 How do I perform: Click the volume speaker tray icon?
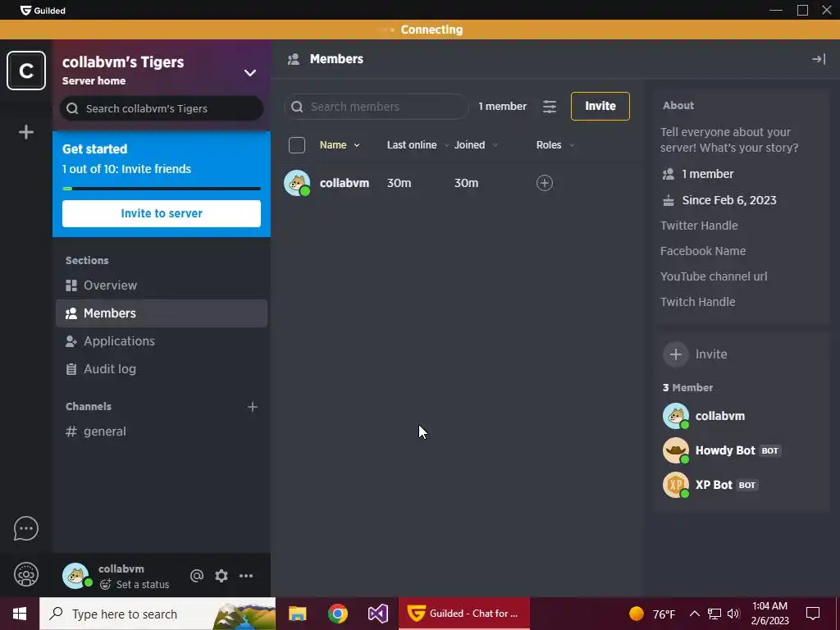pyautogui.click(x=733, y=614)
